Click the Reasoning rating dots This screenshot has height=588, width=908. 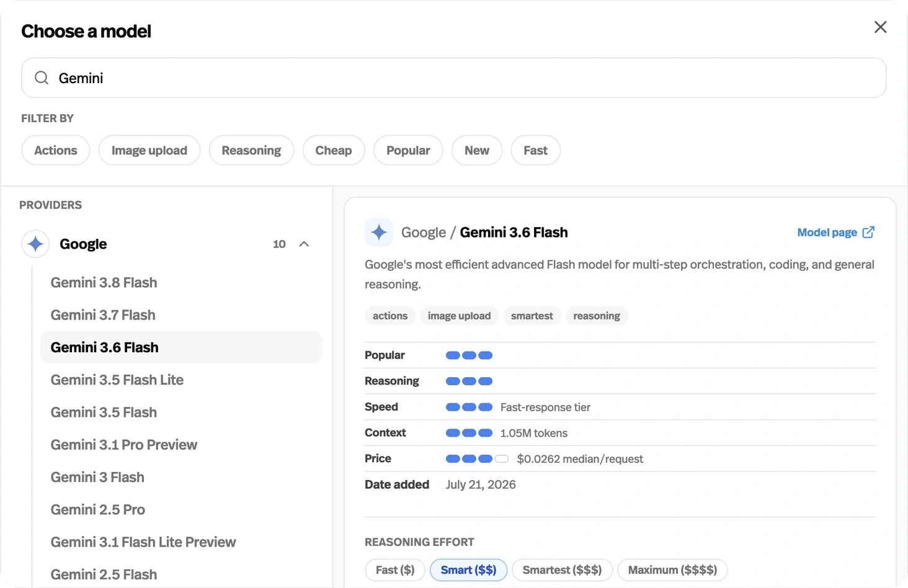[469, 381]
